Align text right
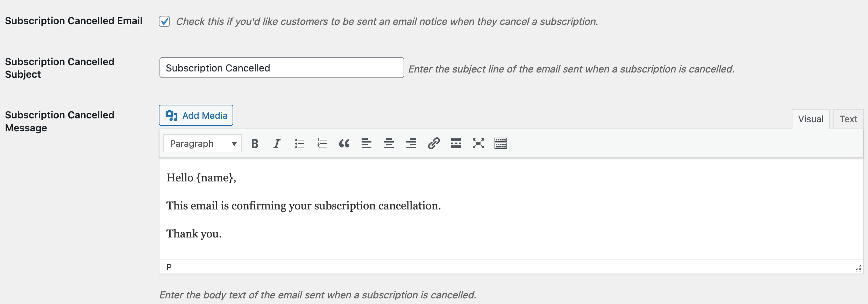This screenshot has width=868, height=304. (x=411, y=144)
